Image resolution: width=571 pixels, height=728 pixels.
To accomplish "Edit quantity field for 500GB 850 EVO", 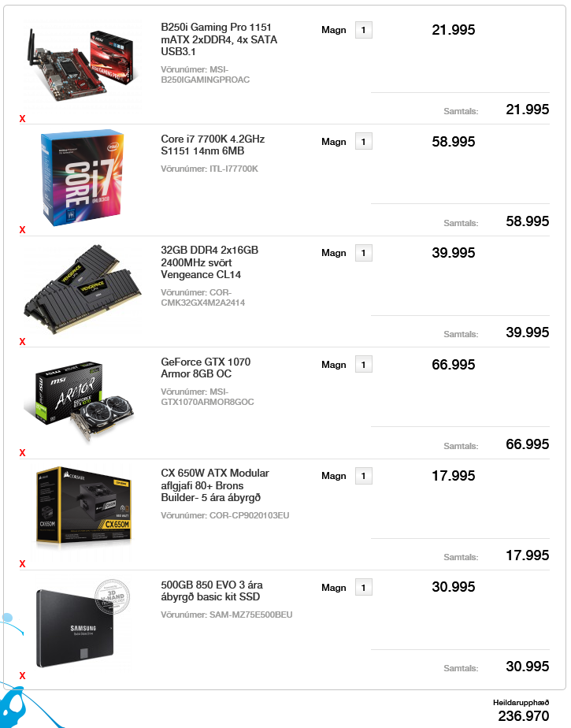I will [x=364, y=587].
